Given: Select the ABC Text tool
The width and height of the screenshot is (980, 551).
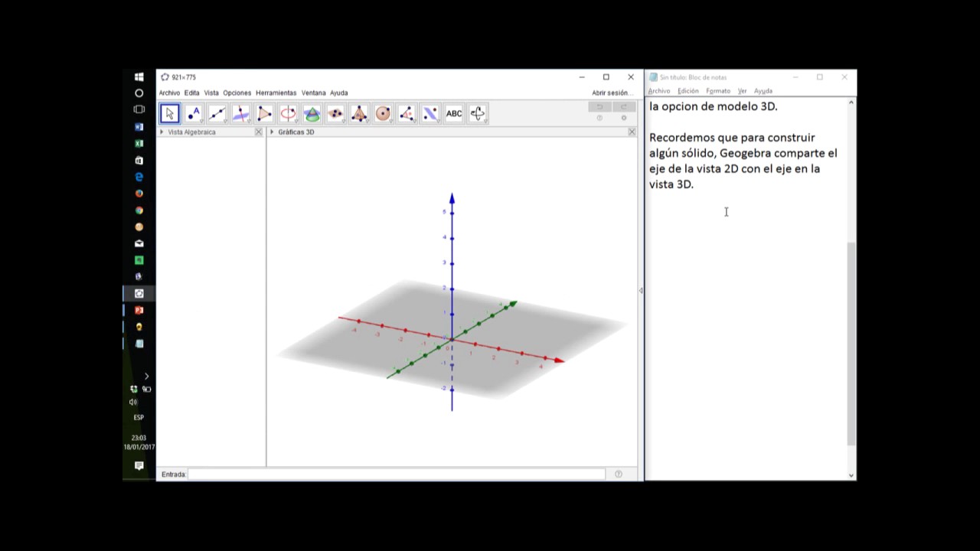Looking at the screenshot, I should 454,114.
